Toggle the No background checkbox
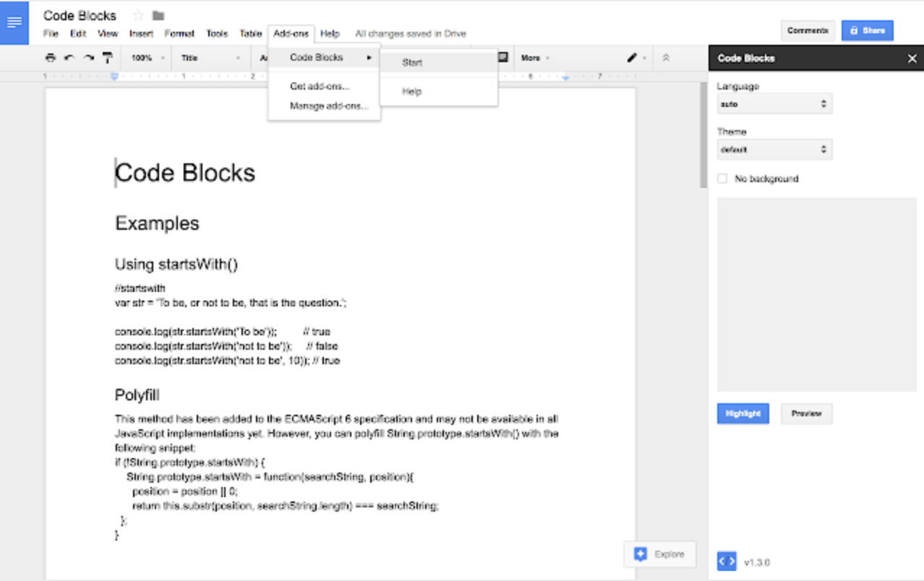Screen dimensions: 924x581 722,178
